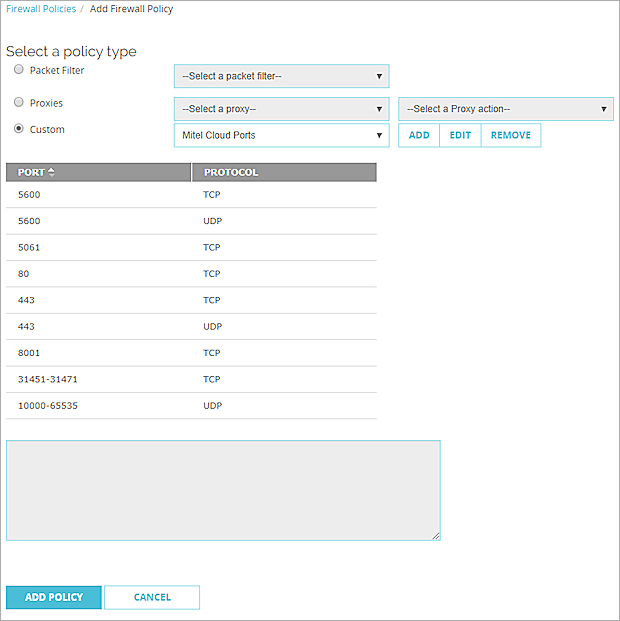Click the PROTOCOL column header

point(231,172)
